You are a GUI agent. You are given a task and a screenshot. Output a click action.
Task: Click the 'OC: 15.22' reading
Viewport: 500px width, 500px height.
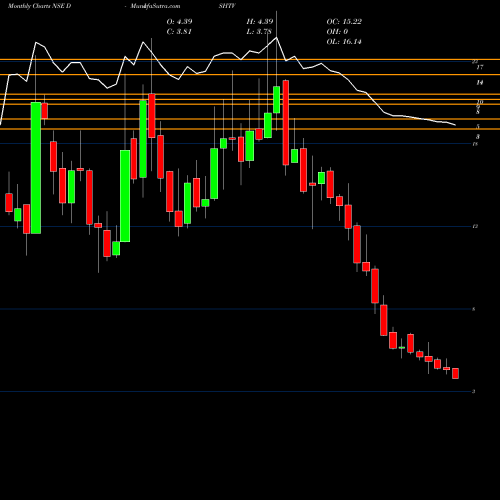[344, 22]
